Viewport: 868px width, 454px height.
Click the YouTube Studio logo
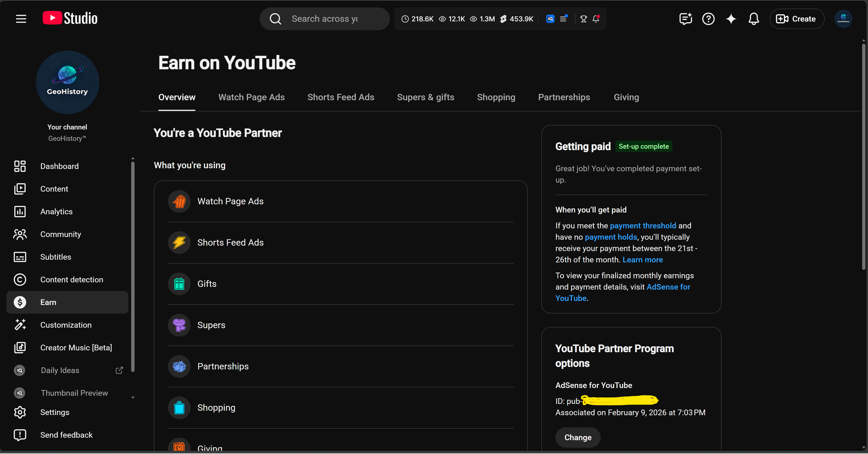pyautogui.click(x=70, y=18)
